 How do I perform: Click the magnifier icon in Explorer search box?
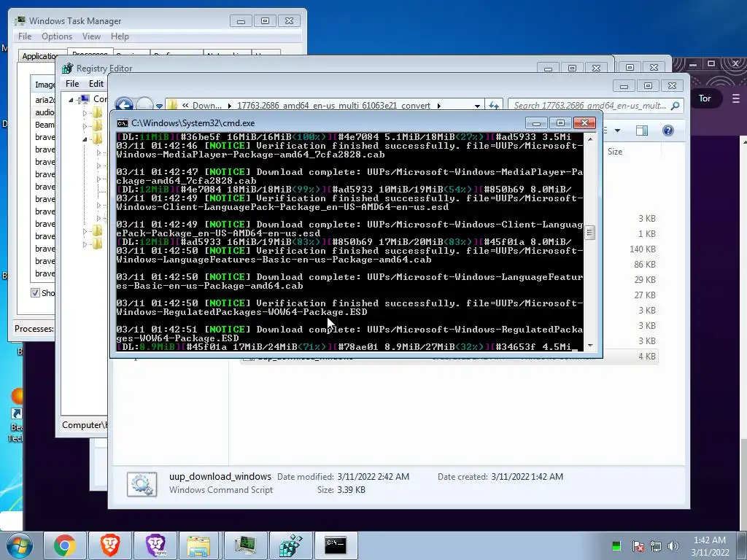point(675,106)
